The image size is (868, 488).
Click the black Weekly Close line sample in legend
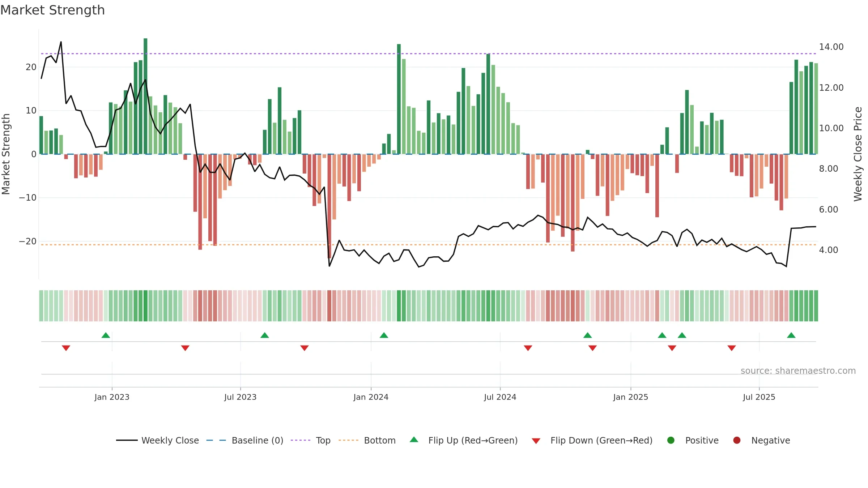[x=127, y=440]
